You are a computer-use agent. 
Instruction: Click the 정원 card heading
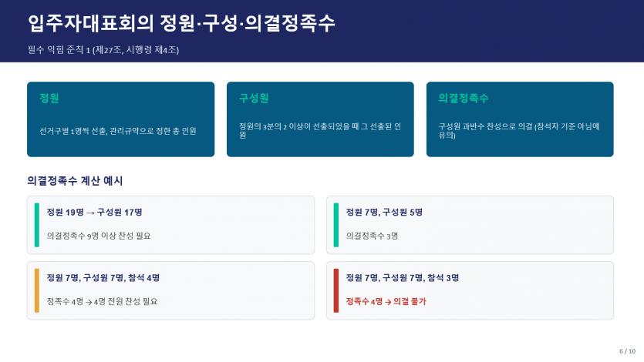click(49, 99)
